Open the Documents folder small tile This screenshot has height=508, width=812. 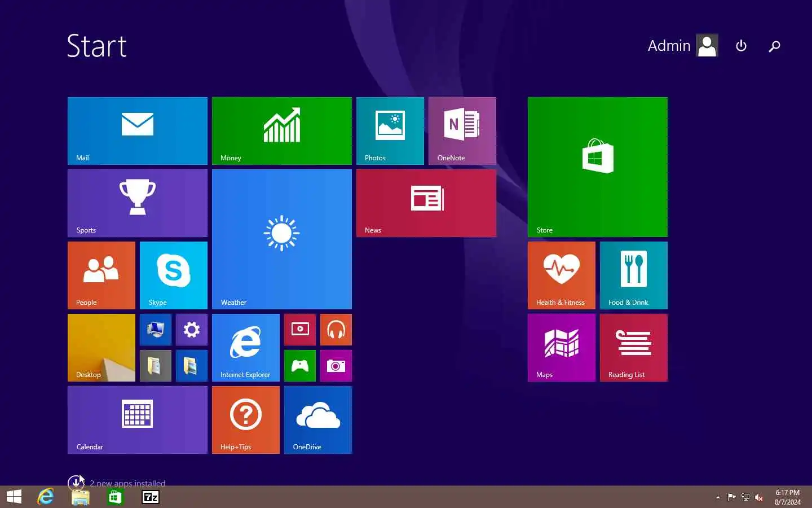click(156, 366)
